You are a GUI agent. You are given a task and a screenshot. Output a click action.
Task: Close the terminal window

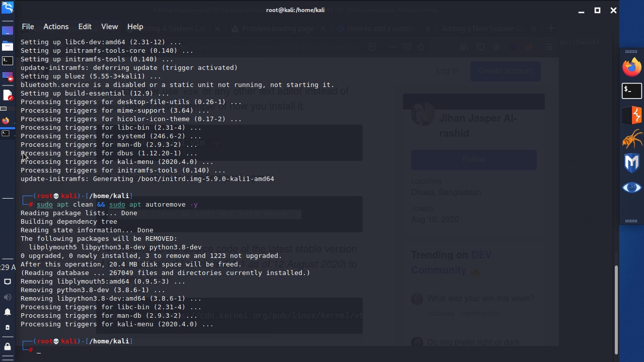click(613, 10)
